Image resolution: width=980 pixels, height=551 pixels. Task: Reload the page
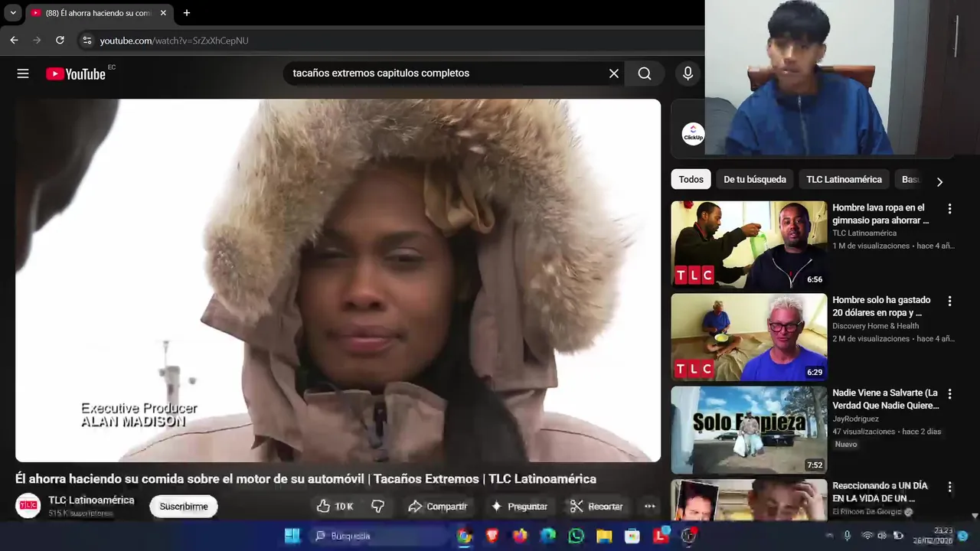tap(60, 41)
